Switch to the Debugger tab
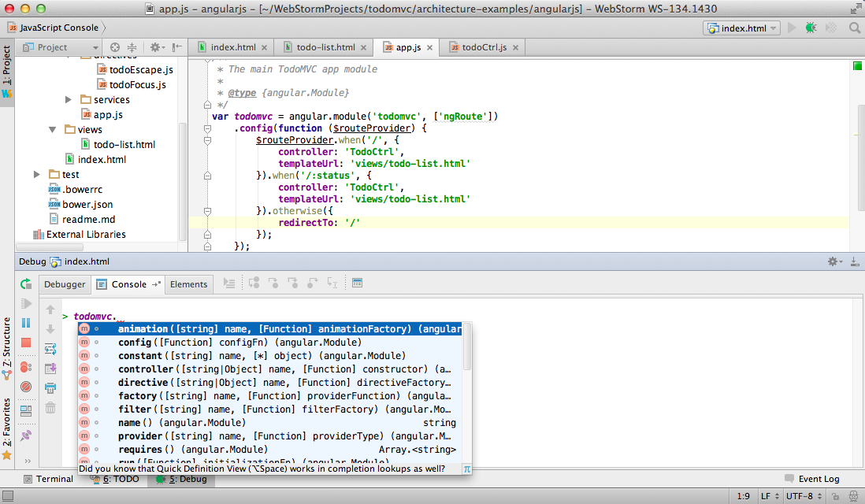This screenshot has height=504, width=865. pos(64,284)
